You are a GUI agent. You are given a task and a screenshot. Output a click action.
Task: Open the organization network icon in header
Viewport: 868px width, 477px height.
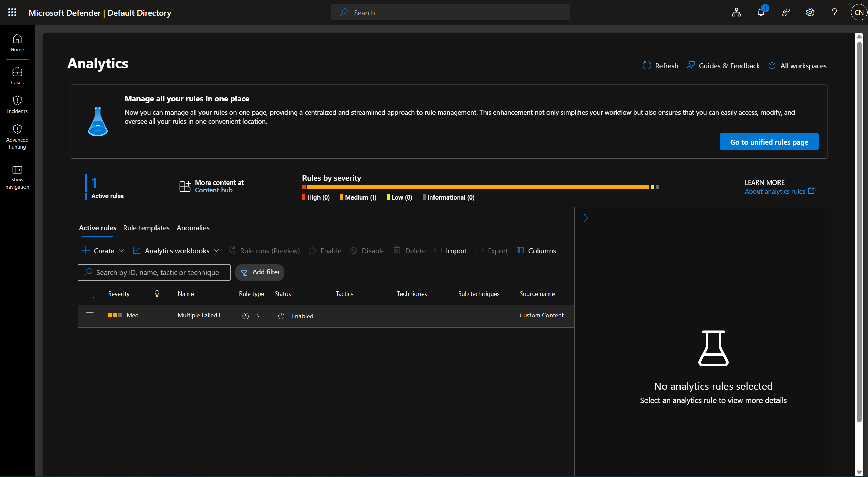[737, 13]
